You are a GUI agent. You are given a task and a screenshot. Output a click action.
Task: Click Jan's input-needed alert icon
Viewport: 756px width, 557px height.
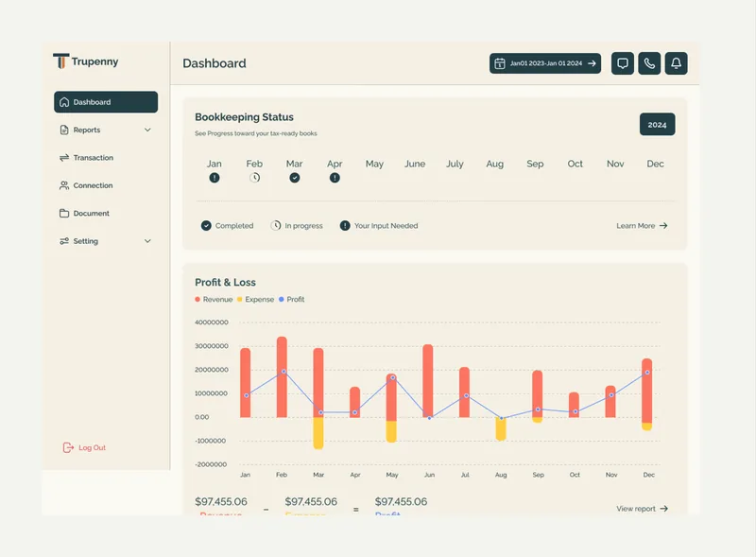pos(215,178)
